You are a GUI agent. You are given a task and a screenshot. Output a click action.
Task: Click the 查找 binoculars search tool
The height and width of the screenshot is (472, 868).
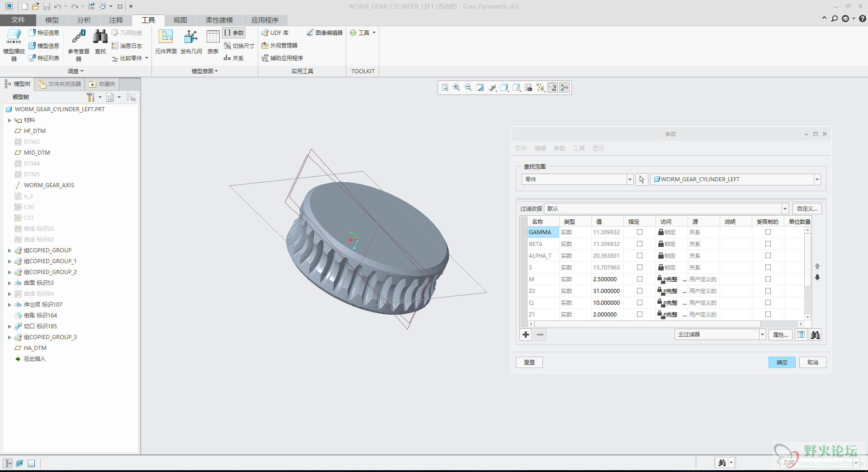tap(100, 42)
